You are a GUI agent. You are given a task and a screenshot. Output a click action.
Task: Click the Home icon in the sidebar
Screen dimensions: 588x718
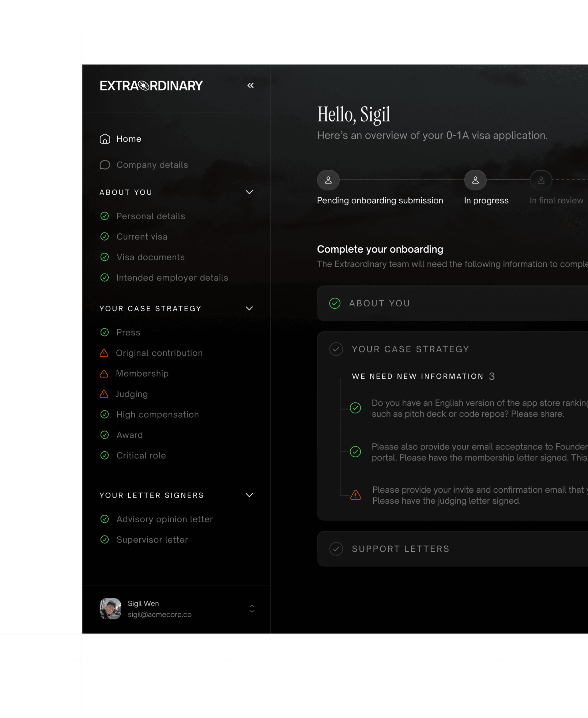point(105,139)
